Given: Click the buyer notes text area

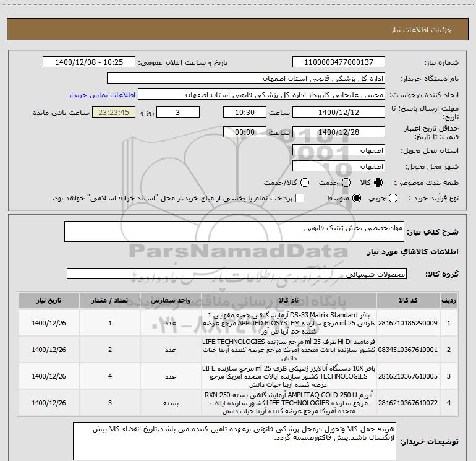Looking at the screenshot, I should click(x=234, y=441).
